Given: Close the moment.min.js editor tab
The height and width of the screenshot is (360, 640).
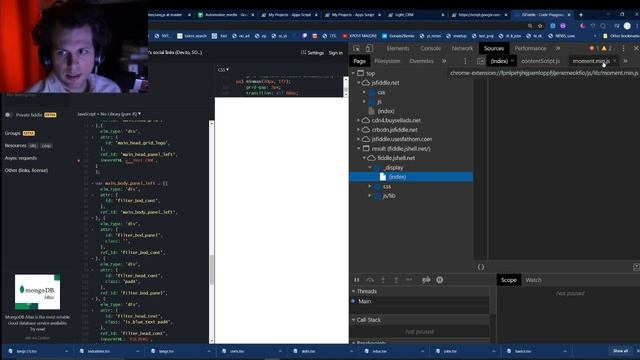Looking at the screenshot, I should [x=615, y=61].
